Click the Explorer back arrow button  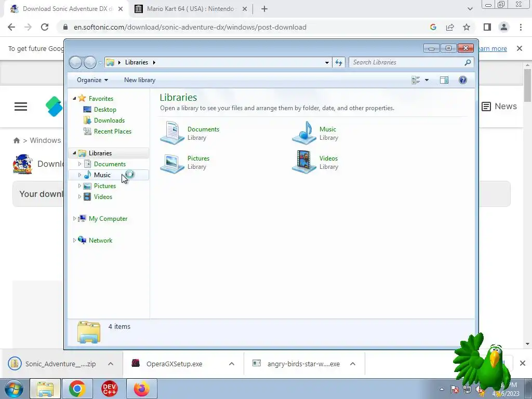coord(76,62)
